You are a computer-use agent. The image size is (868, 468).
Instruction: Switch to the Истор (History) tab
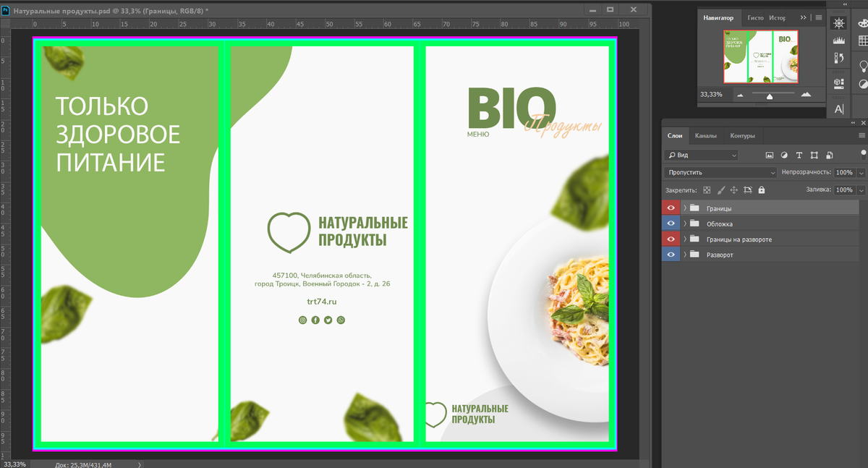778,17
